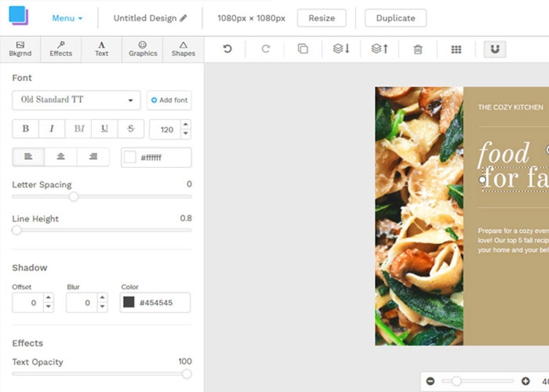Expand the Menu dropdown
549x392 pixels.
point(67,18)
